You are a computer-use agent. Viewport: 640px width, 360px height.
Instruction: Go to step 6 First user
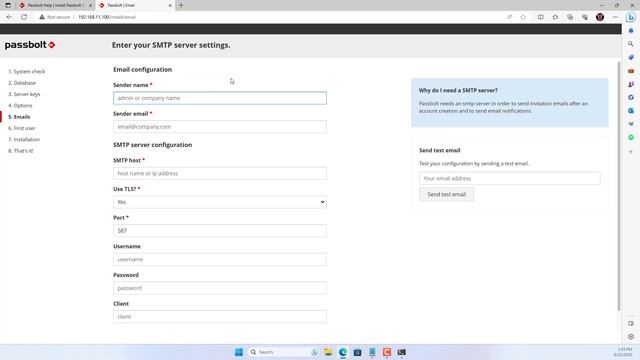click(22, 128)
